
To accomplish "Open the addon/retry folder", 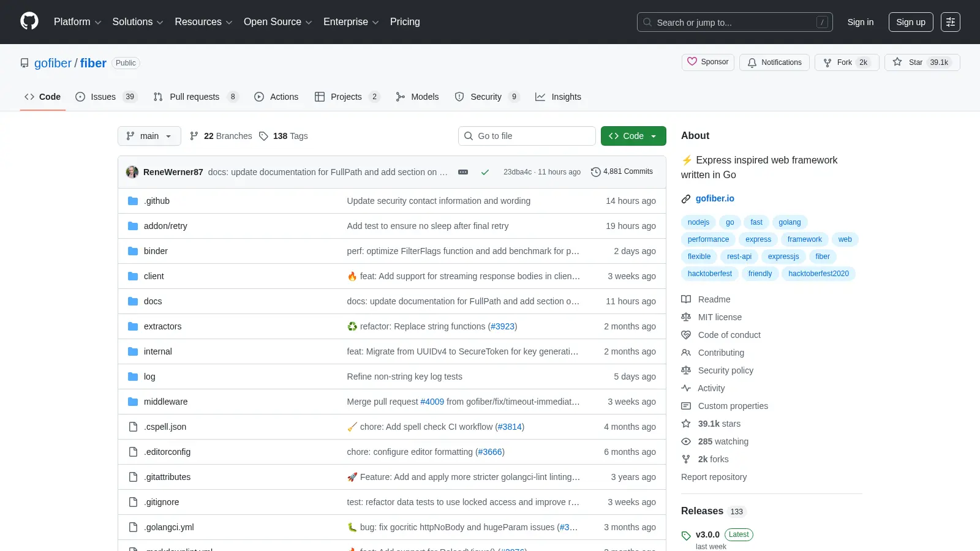I will [165, 226].
